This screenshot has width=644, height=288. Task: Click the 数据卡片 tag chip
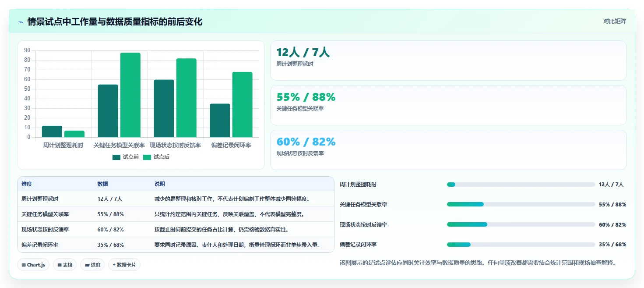click(x=124, y=265)
